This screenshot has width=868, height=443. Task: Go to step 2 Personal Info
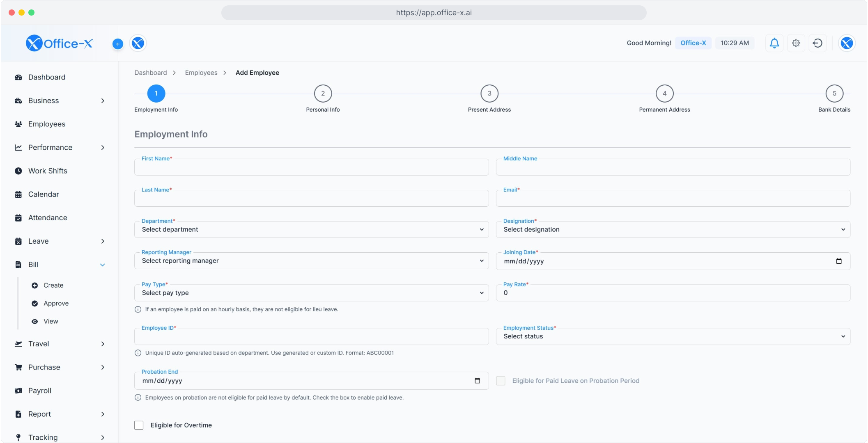coord(323,94)
